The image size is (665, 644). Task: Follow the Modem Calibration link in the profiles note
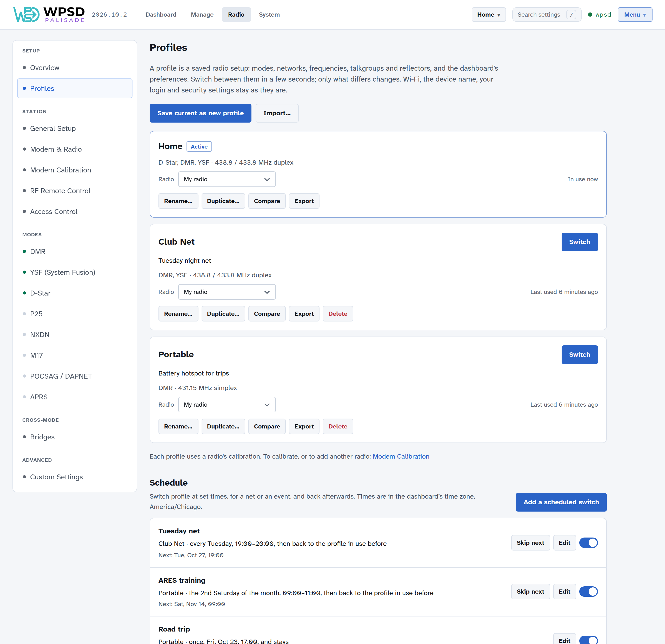click(x=401, y=456)
